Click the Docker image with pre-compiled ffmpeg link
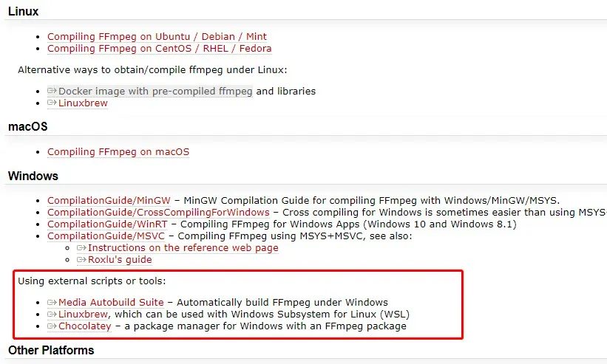The width and height of the screenshot is (607, 364). tap(155, 92)
